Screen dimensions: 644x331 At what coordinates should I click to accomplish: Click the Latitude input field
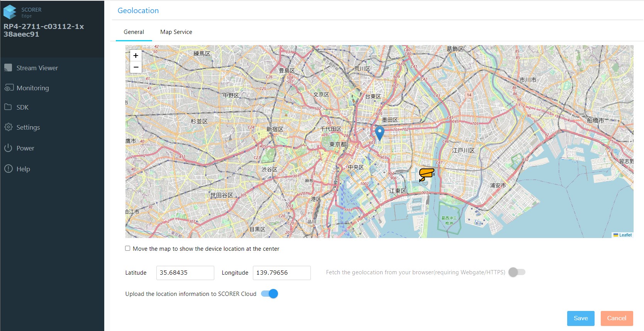coord(185,273)
